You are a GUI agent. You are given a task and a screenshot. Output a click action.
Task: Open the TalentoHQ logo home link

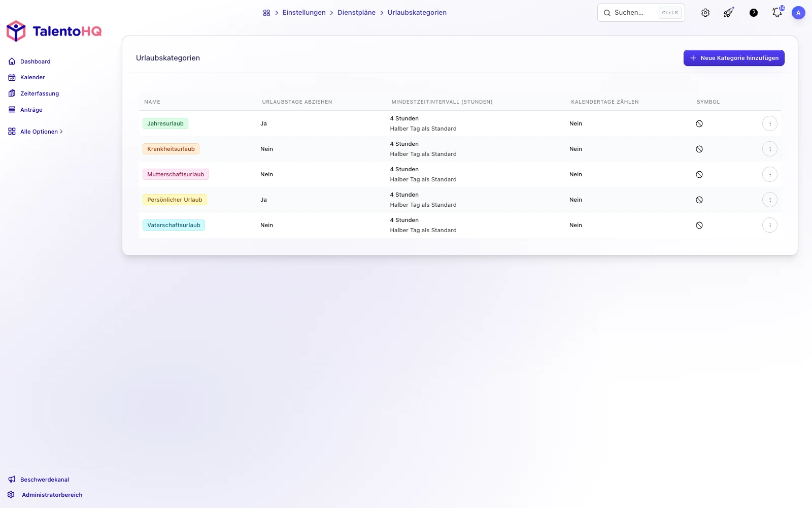(x=54, y=31)
